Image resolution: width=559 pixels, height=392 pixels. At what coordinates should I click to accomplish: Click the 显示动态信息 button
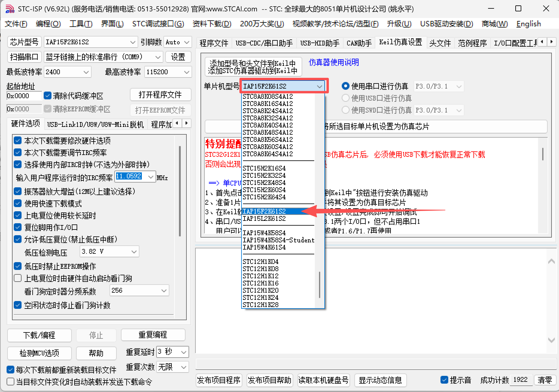380,380
